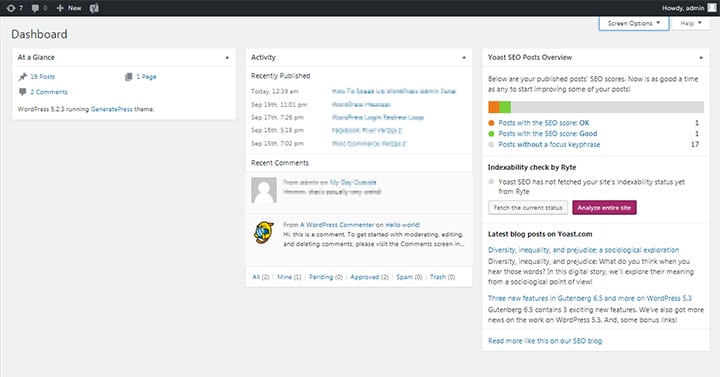
Task: Open the Help dropdown tab
Action: click(x=691, y=23)
